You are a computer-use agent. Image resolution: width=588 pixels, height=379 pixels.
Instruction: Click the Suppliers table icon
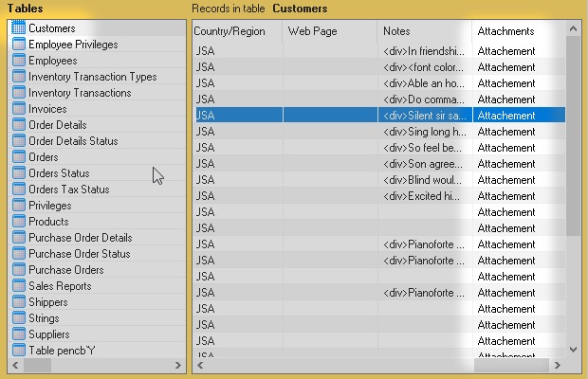(x=18, y=334)
